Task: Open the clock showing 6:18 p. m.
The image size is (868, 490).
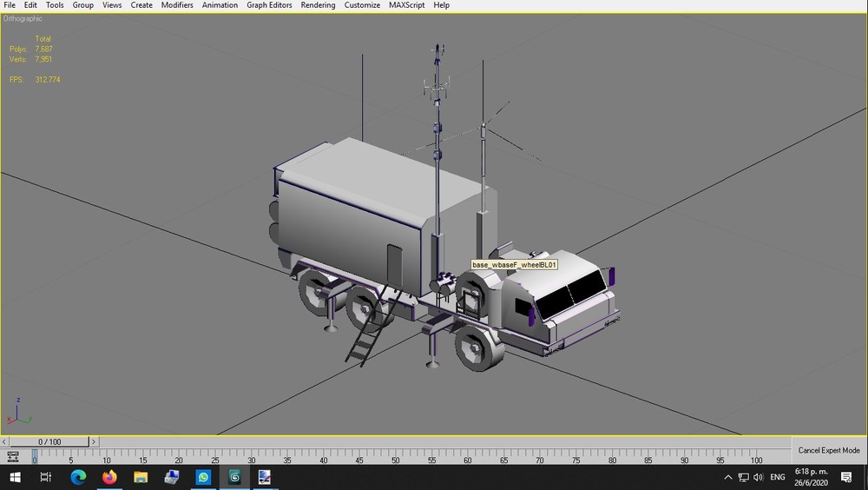Action: tap(811, 477)
